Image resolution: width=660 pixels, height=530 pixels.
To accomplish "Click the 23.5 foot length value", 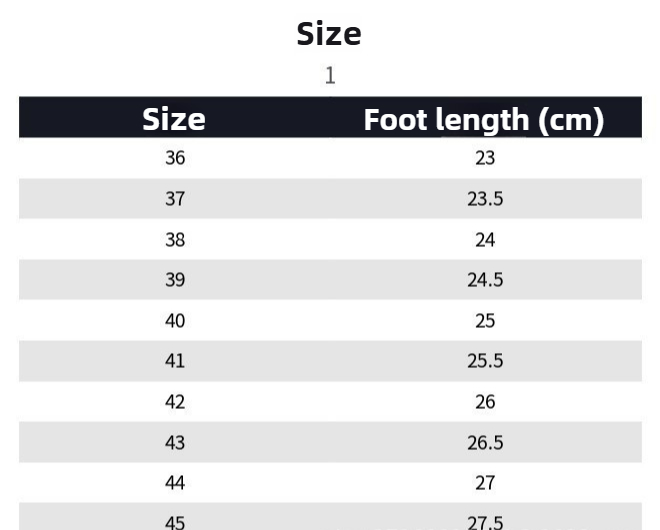I will coord(485,199).
